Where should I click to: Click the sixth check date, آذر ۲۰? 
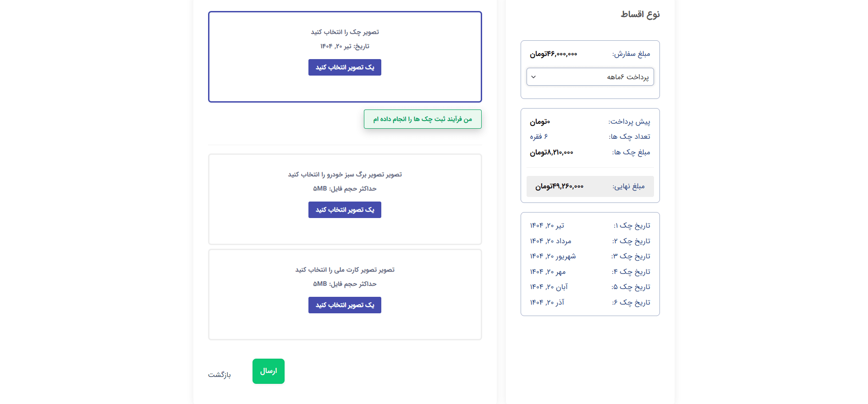[x=547, y=302]
